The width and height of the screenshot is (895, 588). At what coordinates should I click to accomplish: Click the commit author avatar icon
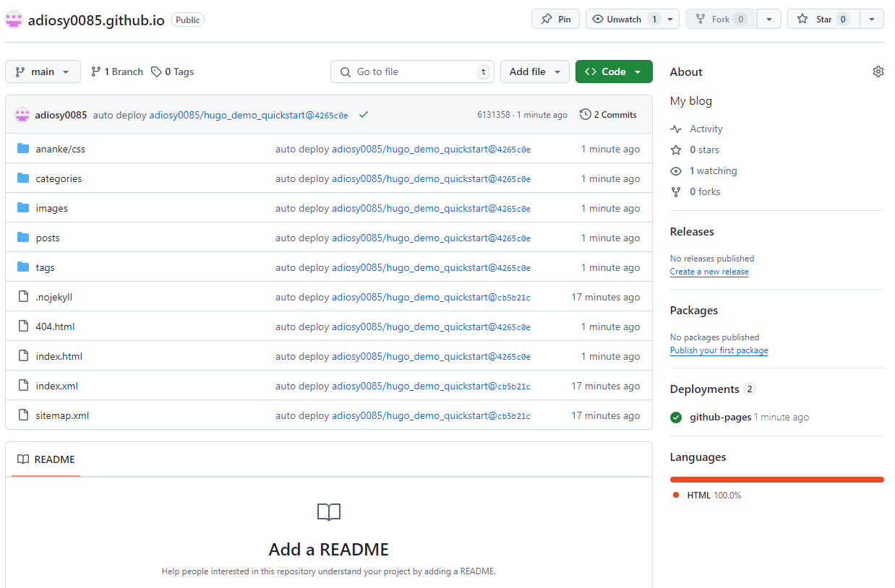pos(22,115)
